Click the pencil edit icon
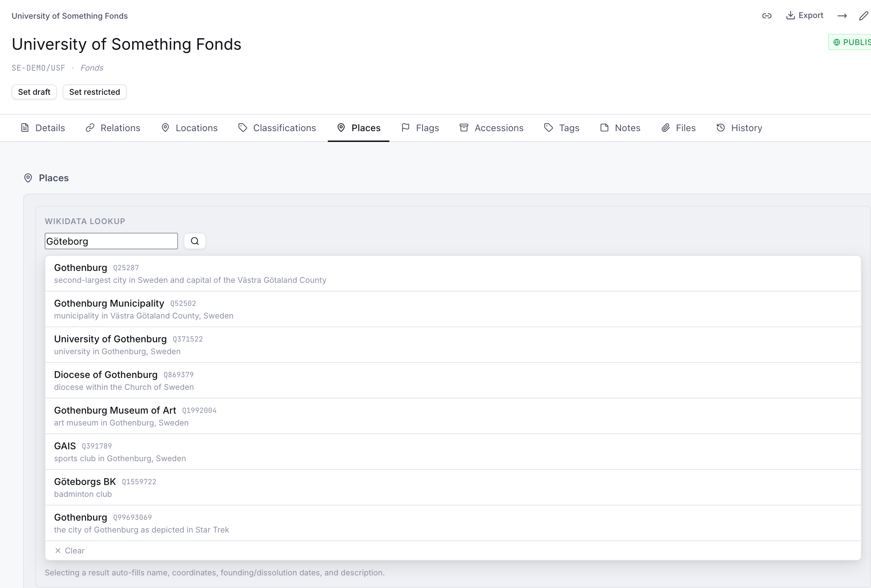Viewport: 871px width, 588px height. 863,16
